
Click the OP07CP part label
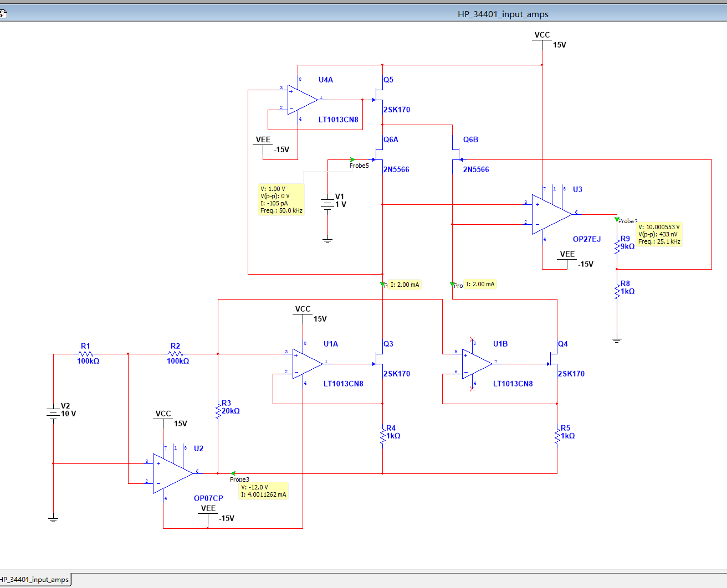(208, 498)
